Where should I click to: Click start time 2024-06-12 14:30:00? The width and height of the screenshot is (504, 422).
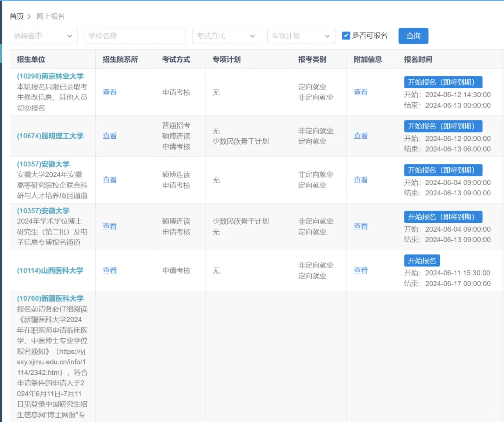coord(458,95)
